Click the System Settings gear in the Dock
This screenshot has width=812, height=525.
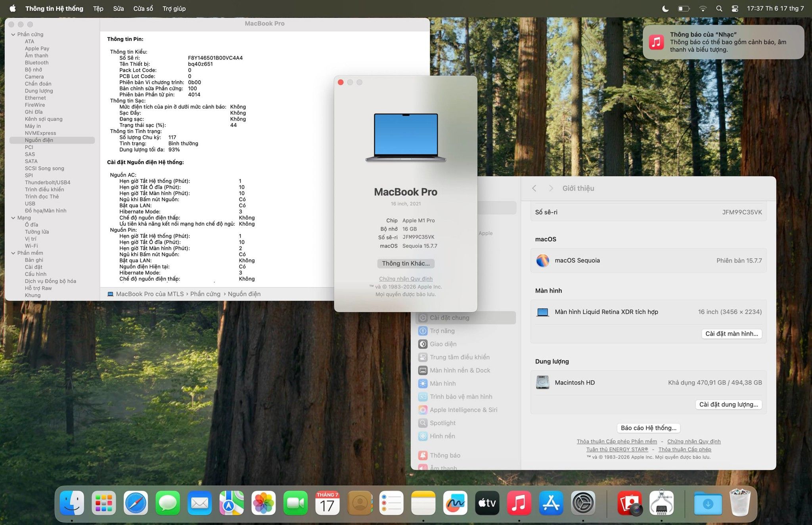click(583, 503)
